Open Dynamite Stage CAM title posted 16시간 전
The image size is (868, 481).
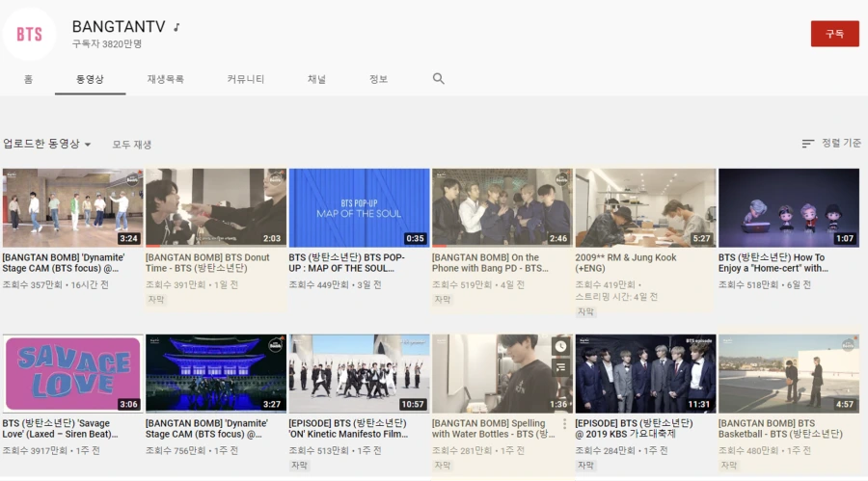63,263
